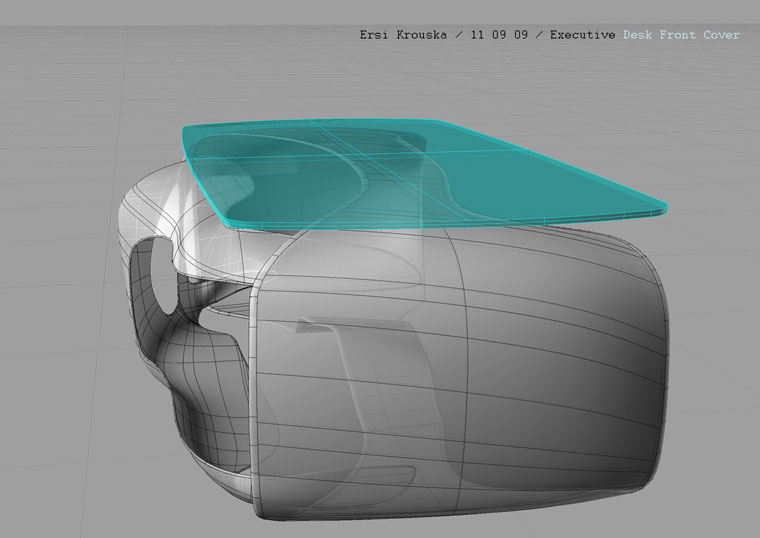Click the 'Ersi Krouska' name text
This screenshot has height=538, width=760.
coord(403,35)
